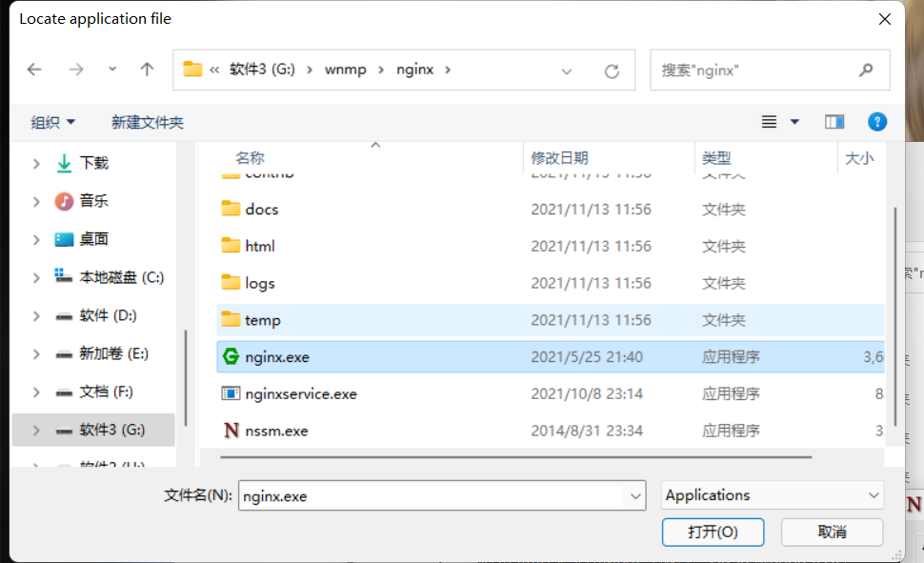Image resolution: width=924 pixels, height=563 pixels.
Task: Expand 下载 tree node
Action: click(x=36, y=163)
